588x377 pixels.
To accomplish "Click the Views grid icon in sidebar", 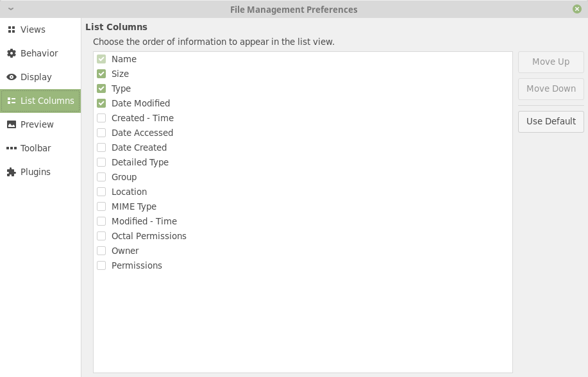I will click(11, 29).
